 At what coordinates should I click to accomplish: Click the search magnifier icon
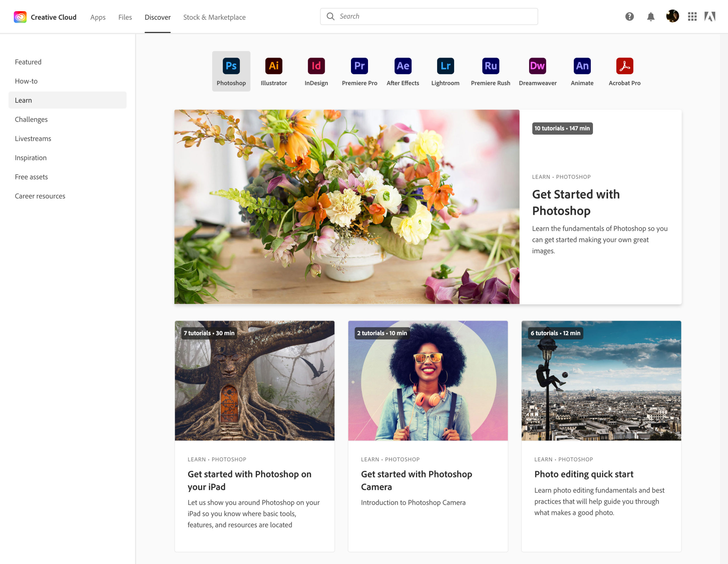coord(330,16)
